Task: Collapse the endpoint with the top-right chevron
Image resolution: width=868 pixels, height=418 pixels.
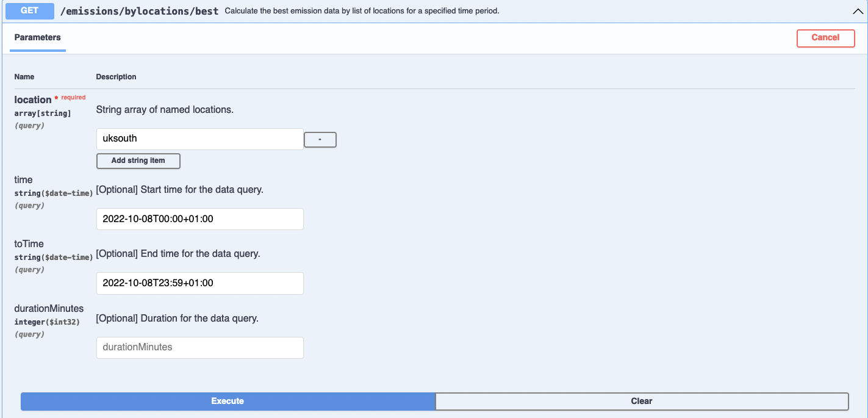Action: [856, 11]
